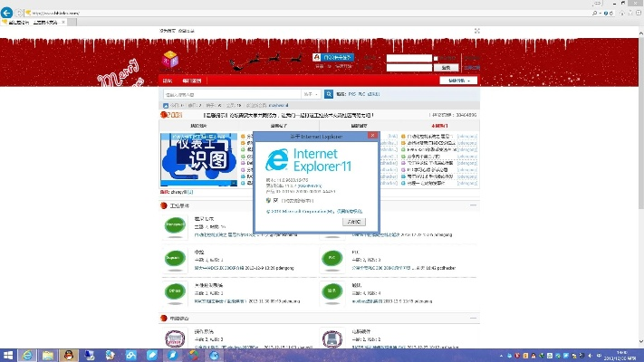The height and width of the screenshot is (362, 644).
Task: Close the current browser tab
Action: click(x=62, y=22)
